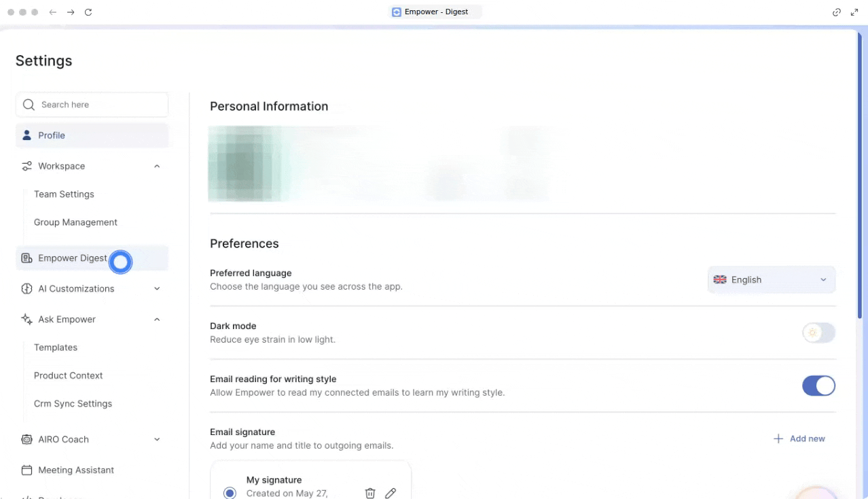Screen dimensions: 868x499
Task: Disable Email reading for writing style
Action: (818, 385)
